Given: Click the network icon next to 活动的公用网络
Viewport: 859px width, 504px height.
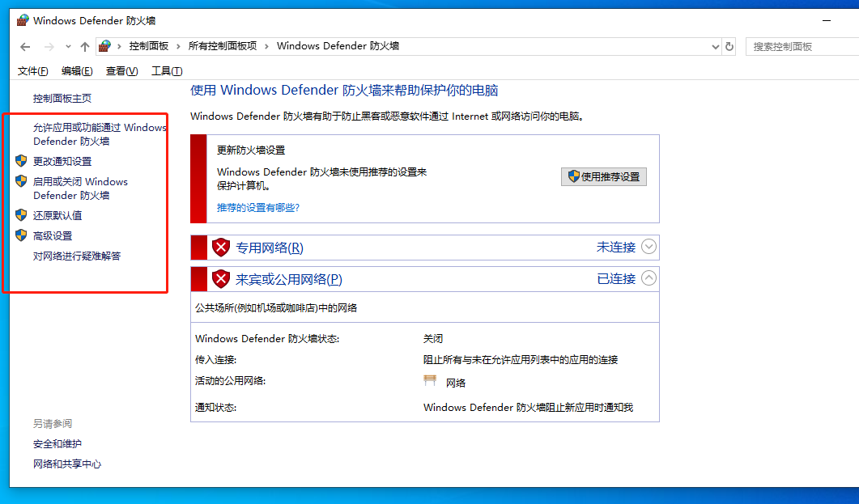Looking at the screenshot, I should (432, 380).
